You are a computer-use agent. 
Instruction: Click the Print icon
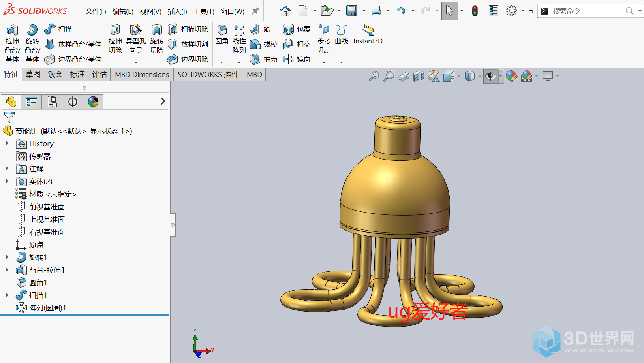click(x=376, y=11)
